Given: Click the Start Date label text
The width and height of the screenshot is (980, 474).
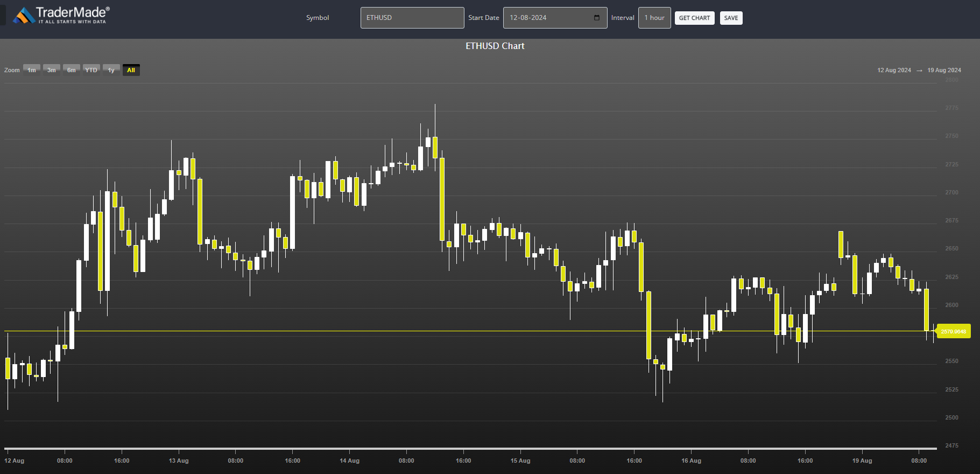Looking at the screenshot, I should coord(484,18).
